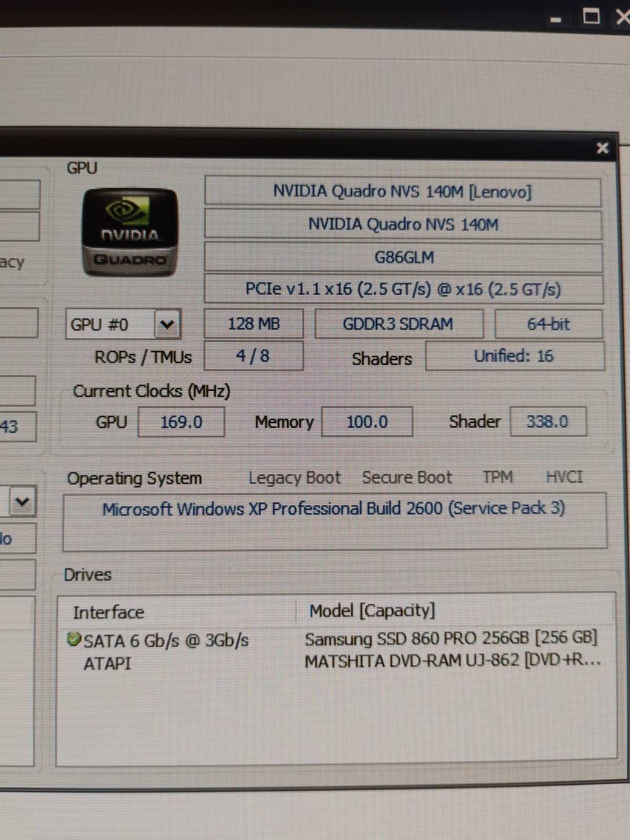
Task: Click the Current Clocks (MHz) label
Action: [x=152, y=391]
